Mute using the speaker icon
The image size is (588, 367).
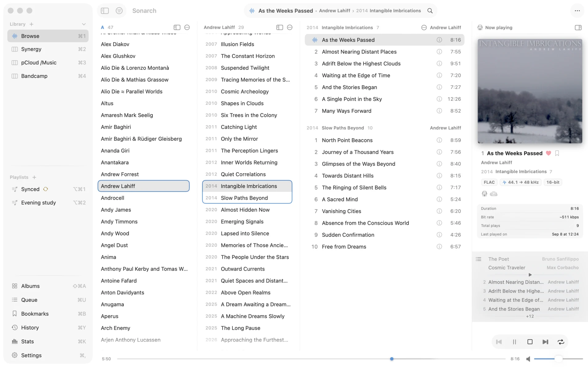click(528, 359)
